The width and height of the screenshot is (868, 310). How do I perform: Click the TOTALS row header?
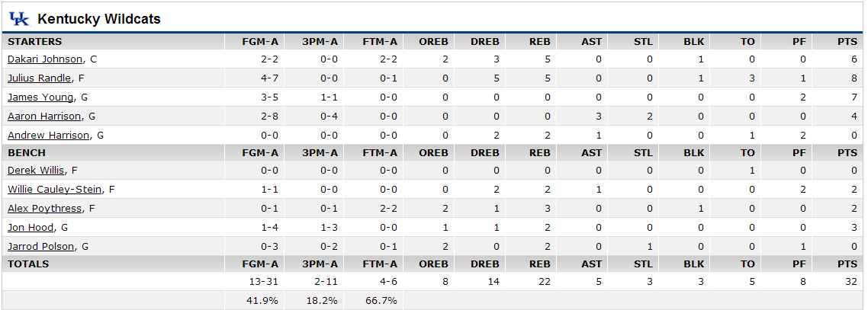tap(28, 264)
